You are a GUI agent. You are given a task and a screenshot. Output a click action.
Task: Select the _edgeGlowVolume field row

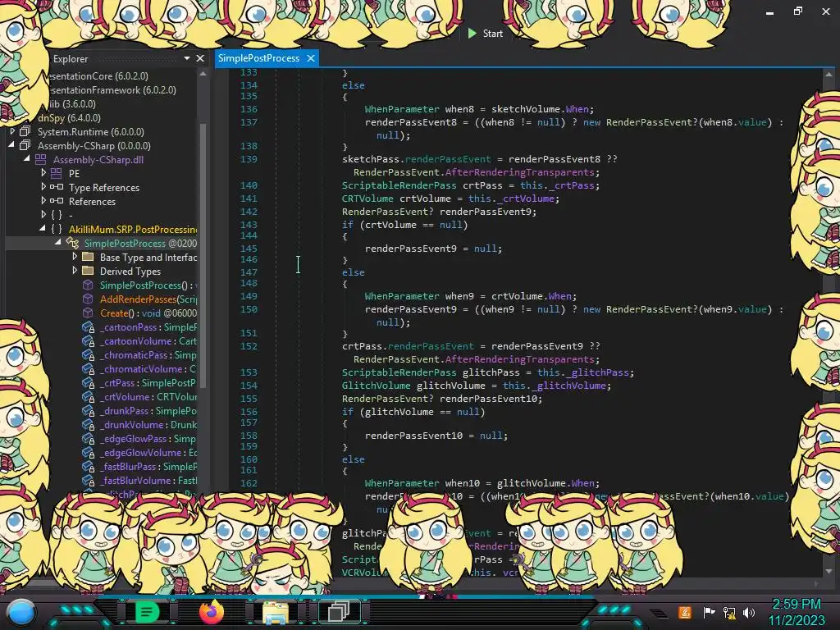coord(139,453)
